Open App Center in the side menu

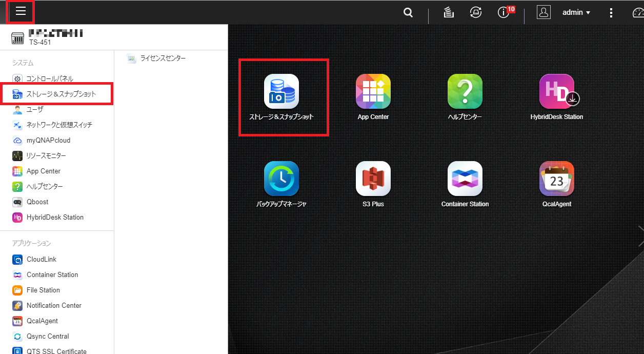37,171
